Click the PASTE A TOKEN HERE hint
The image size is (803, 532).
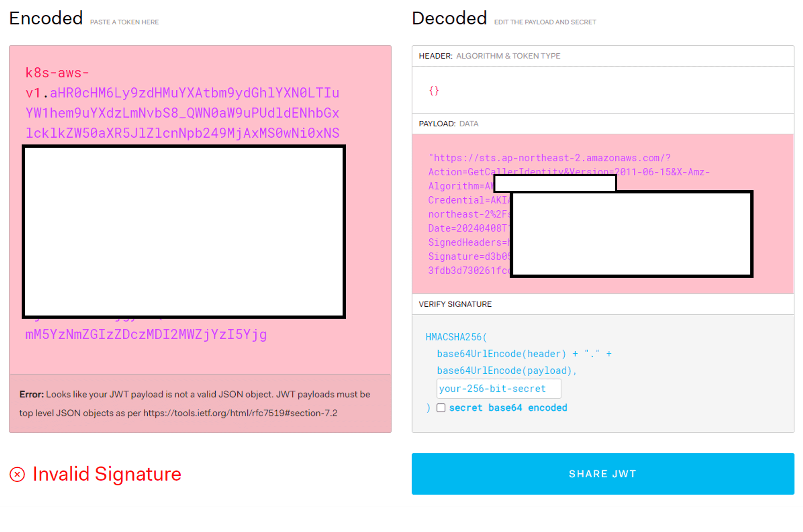124,22
